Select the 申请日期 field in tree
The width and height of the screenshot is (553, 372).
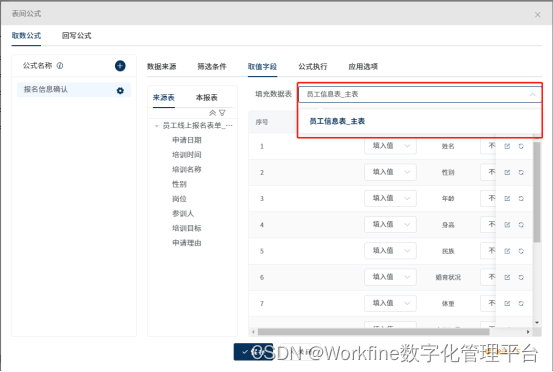(x=187, y=140)
